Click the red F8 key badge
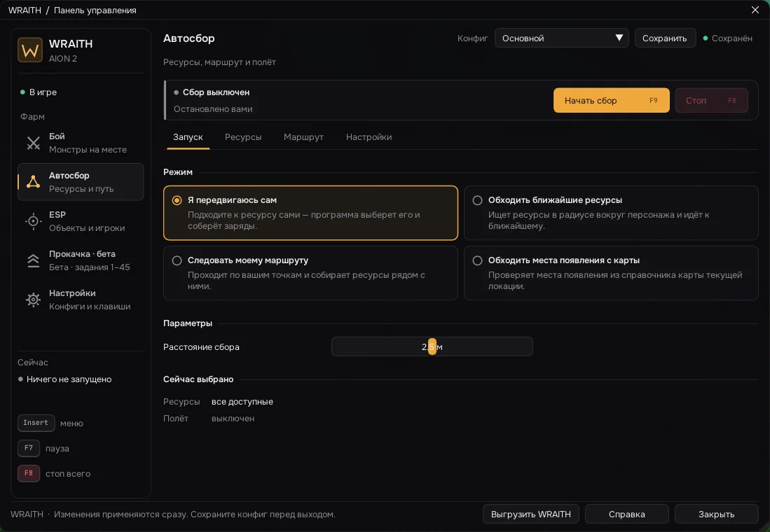The image size is (770, 532). 29,474
